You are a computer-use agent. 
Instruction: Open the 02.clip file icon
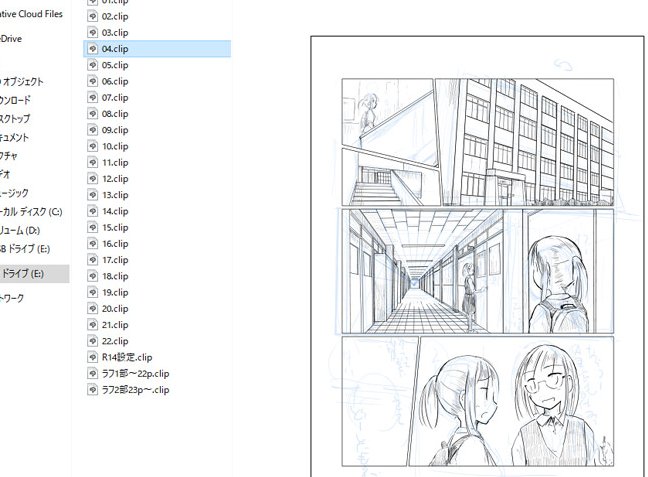point(93,17)
